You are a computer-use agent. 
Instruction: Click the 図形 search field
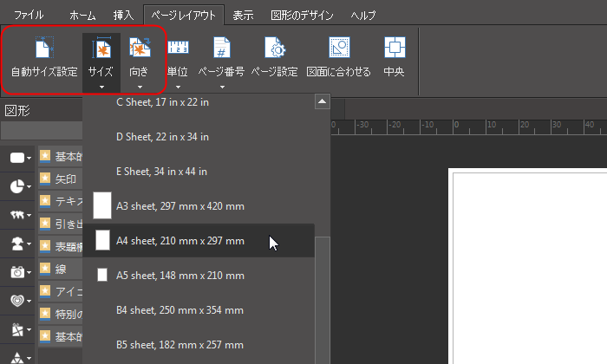tap(42, 131)
